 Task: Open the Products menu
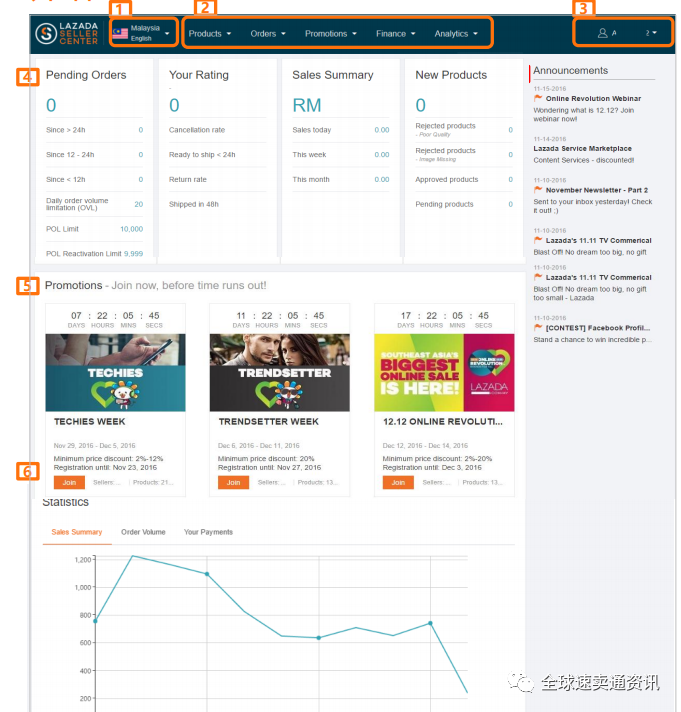(x=210, y=34)
